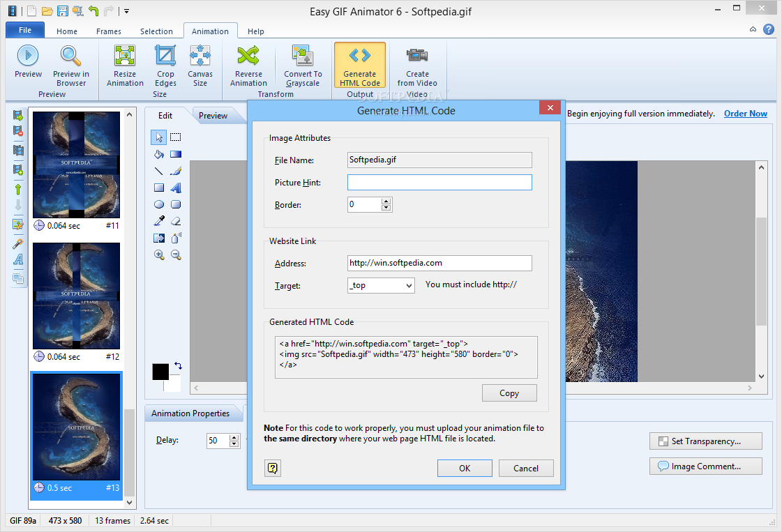Click the move frame up green arrow
Viewport: 782px width, 532px height.
18,190
